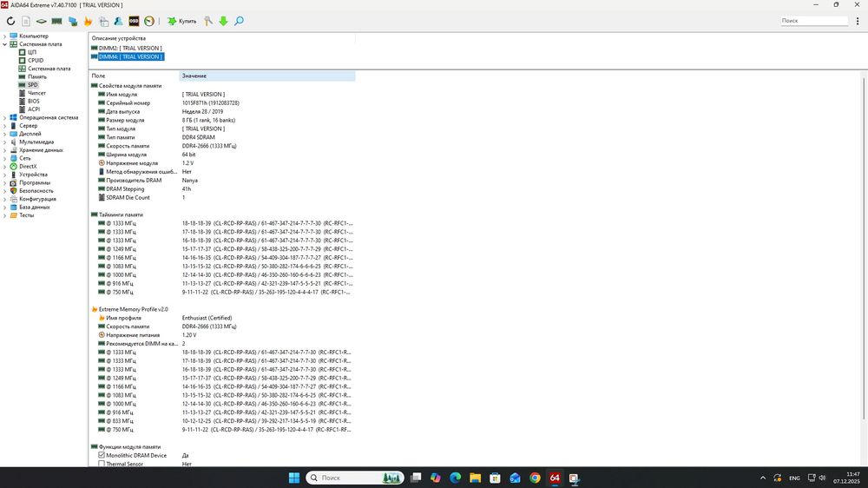
Task: Open the three-dot menu button
Action: coord(858,21)
